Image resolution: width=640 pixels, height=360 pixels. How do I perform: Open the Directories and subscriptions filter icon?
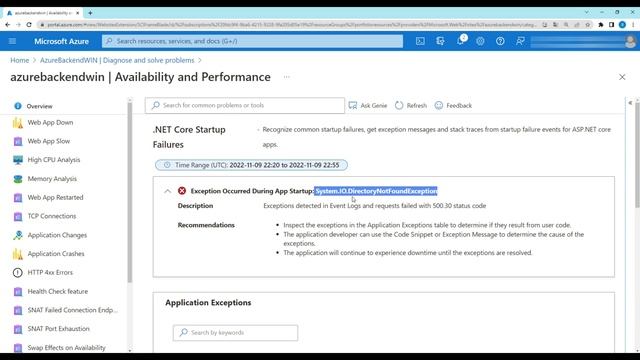click(440, 41)
